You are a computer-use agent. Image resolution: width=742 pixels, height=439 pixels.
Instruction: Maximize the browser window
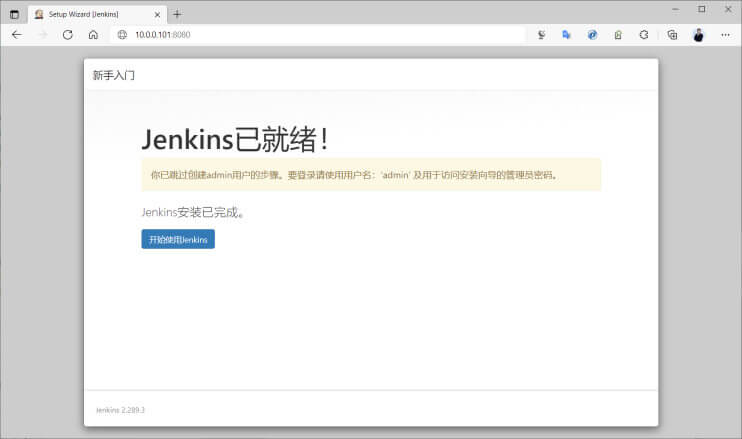tap(702, 9)
